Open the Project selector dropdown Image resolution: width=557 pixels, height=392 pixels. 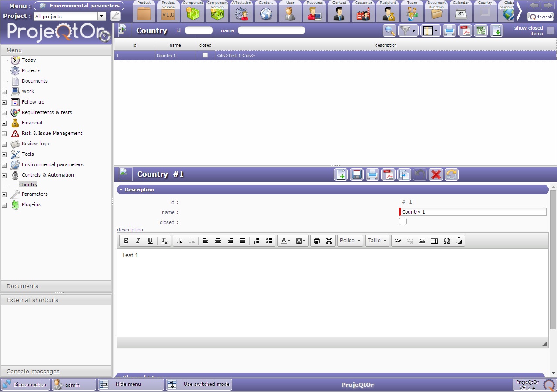pyautogui.click(x=102, y=16)
